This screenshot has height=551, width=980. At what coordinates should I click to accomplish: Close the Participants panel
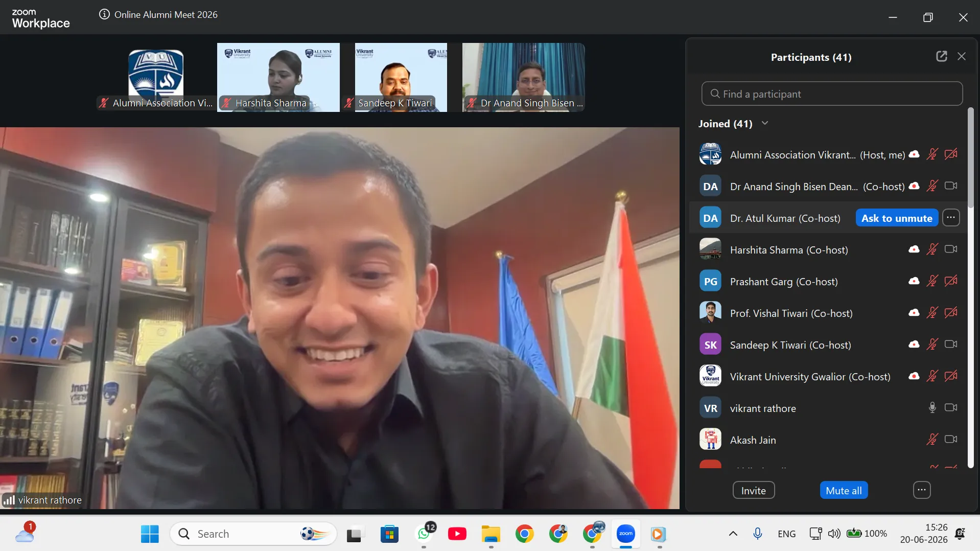[x=962, y=57]
